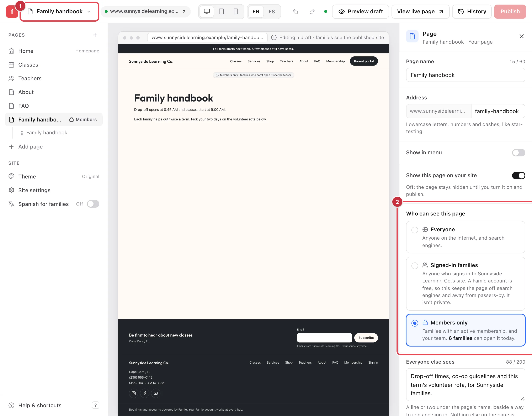
Task: Click the family-handbook address slug field
Action: pos(498,111)
